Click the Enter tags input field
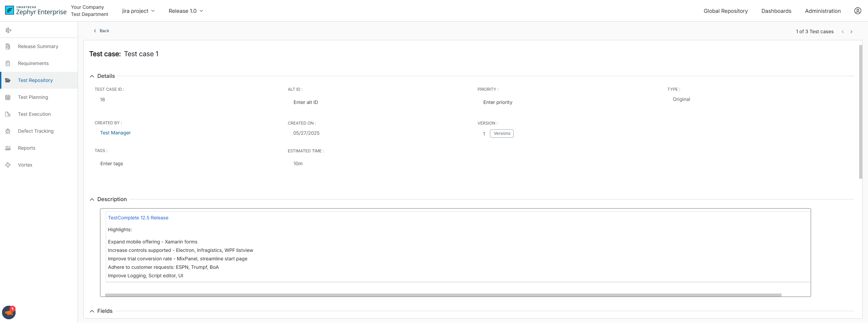The image size is (868, 324). pos(112,164)
